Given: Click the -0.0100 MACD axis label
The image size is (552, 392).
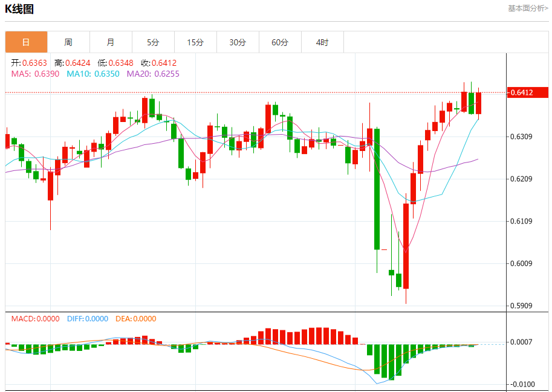Looking at the screenshot, I should coord(521,384).
